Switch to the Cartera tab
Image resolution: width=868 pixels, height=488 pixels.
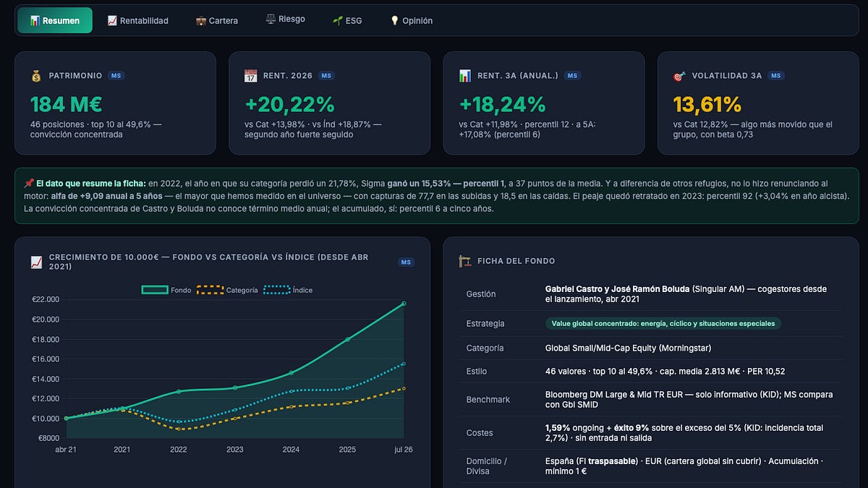(x=216, y=20)
